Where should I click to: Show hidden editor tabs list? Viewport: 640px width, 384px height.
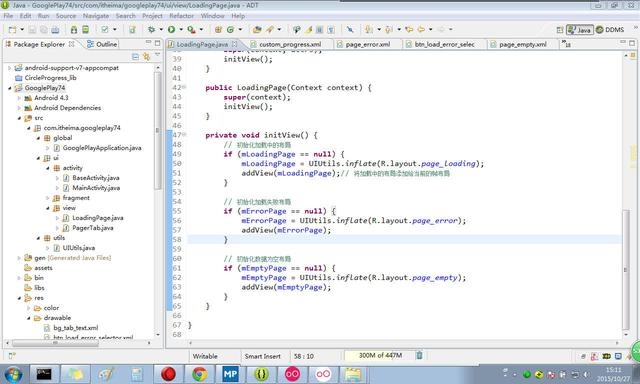[x=566, y=43]
